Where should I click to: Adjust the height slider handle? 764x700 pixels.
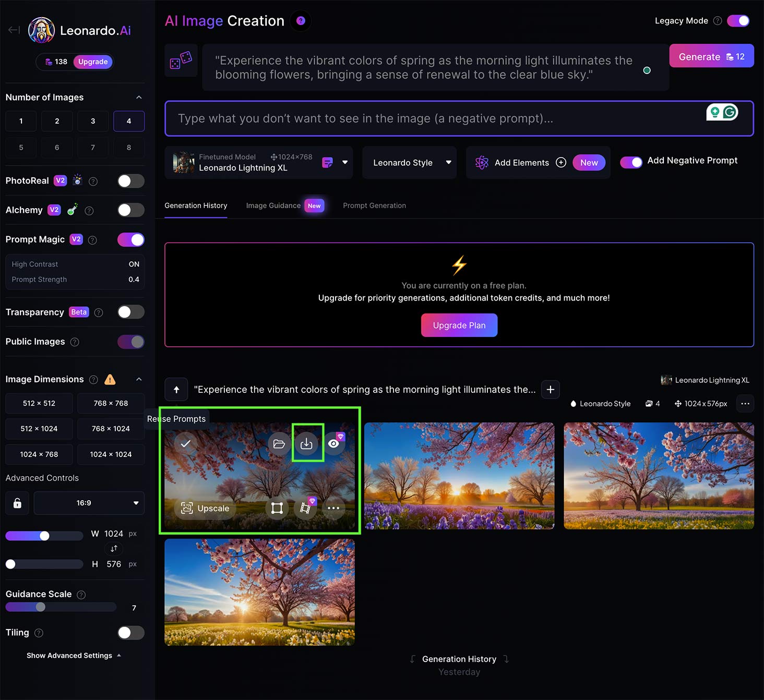click(10, 564)
